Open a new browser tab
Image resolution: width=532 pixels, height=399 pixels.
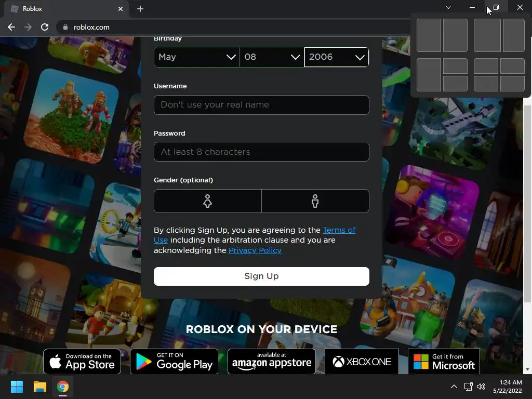(140, 9)
